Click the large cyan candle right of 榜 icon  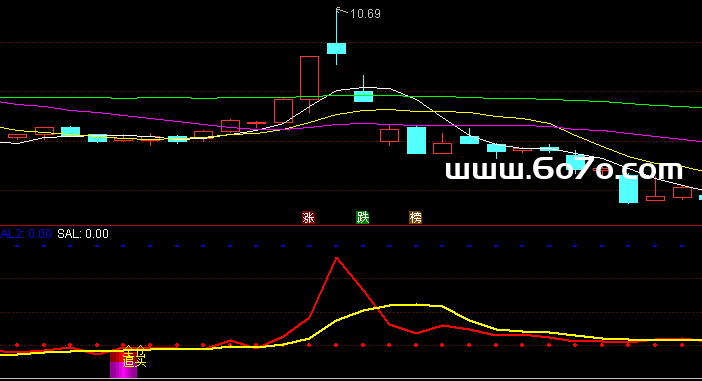pos(416,141)
